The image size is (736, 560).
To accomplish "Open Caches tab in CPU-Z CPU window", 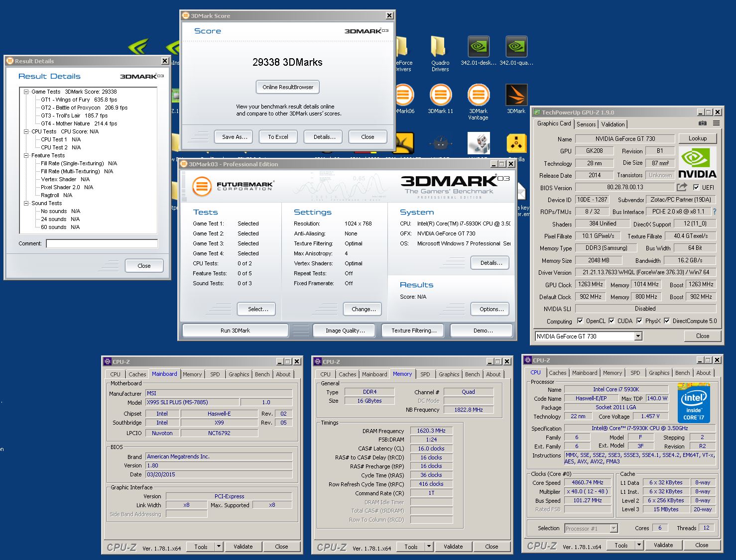I will 557,373.
